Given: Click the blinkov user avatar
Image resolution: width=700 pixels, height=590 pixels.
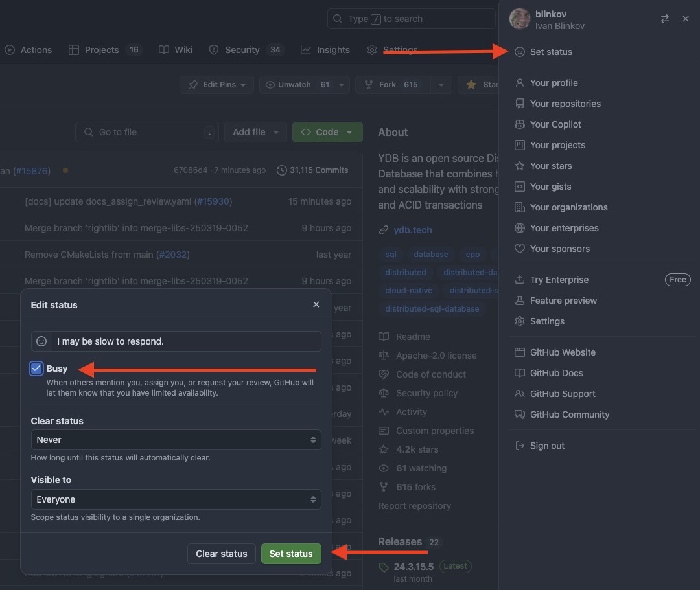Looking at the screenshot, I should (x=520, y=19).
